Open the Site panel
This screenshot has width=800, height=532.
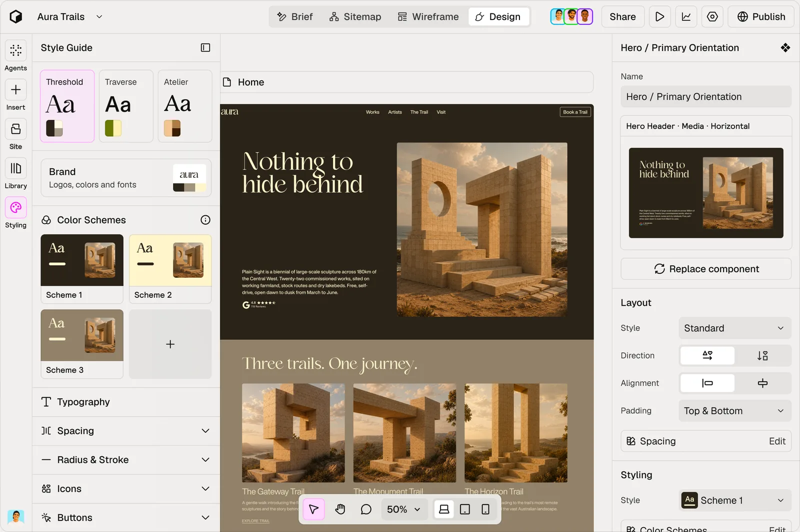16,135
